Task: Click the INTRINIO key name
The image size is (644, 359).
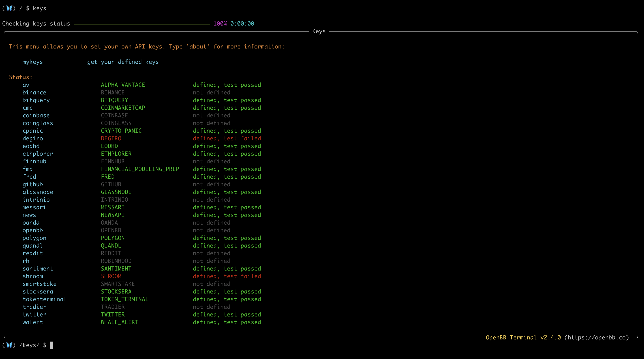Action: point(114,200)
